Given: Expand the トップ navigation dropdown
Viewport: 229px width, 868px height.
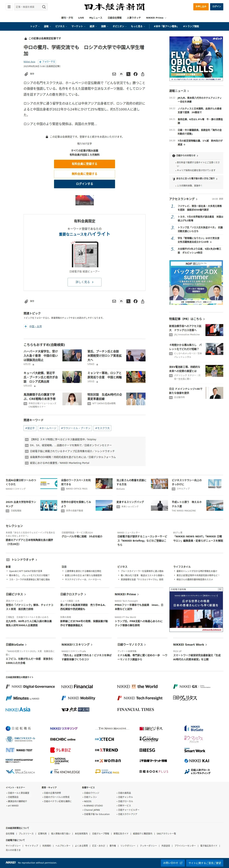Looking at the screenshot, I should click(35, 26).
